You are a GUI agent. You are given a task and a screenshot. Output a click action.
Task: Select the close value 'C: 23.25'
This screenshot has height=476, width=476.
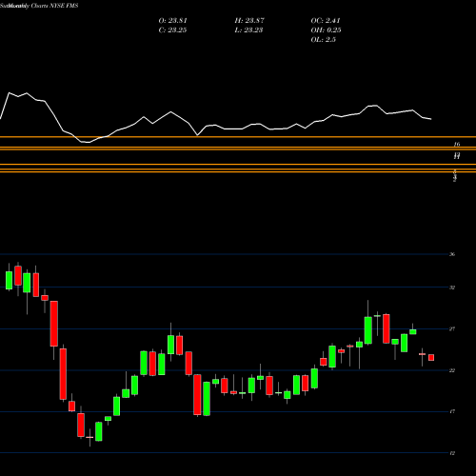[x=172, y=30]
